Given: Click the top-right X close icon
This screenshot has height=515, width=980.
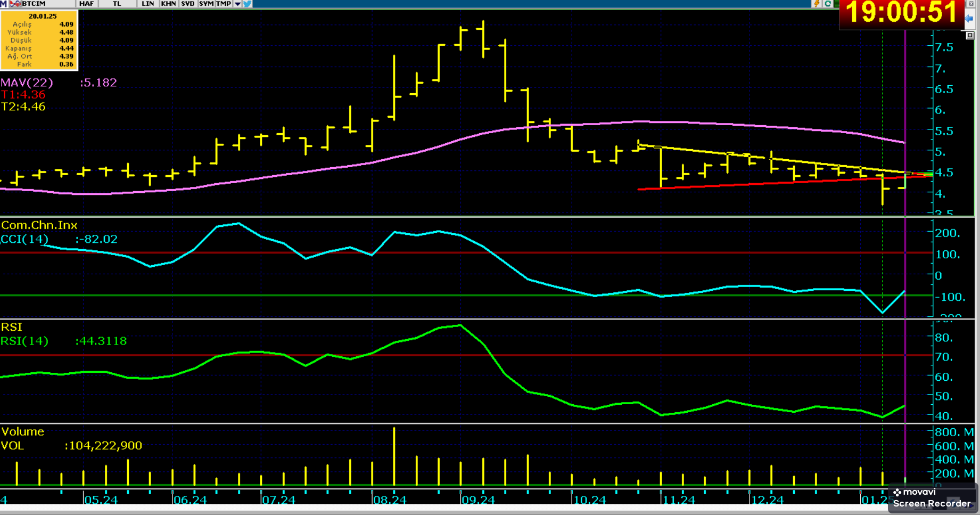Looking at the screenshot, I should [x=970, y=4].
